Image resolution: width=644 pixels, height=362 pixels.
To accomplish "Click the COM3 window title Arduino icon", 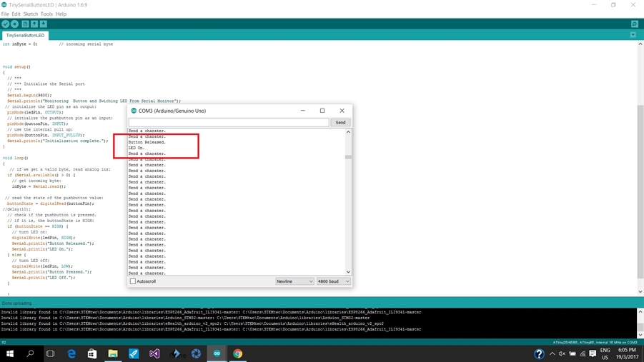I will click(134, 111).
